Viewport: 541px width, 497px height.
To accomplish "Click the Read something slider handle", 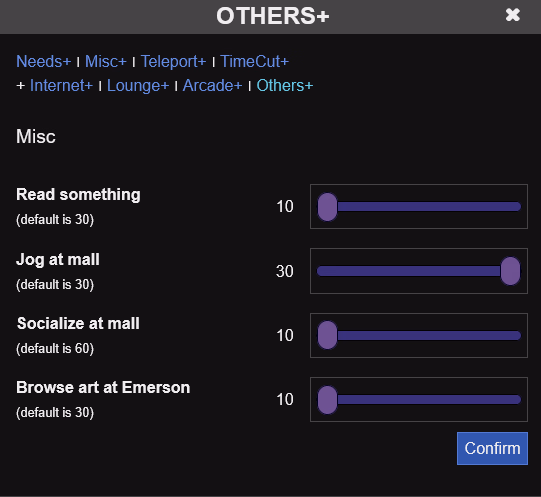I will [x=327, y=207].
